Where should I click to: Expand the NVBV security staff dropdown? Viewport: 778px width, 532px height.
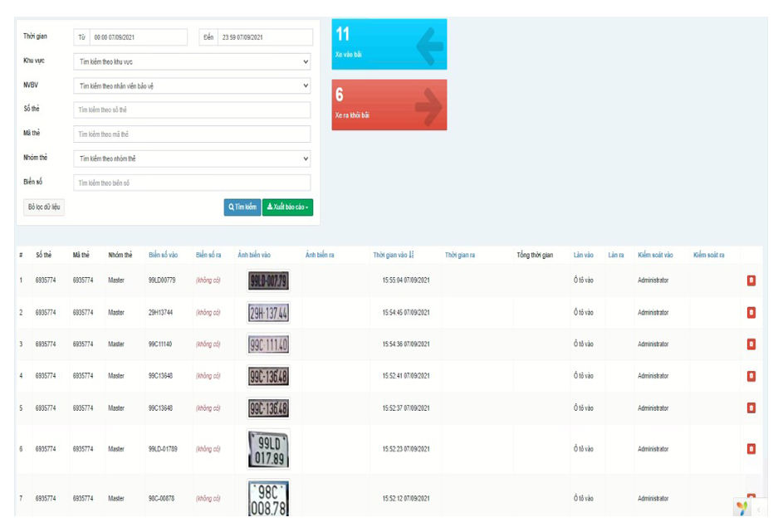point(192,85)
